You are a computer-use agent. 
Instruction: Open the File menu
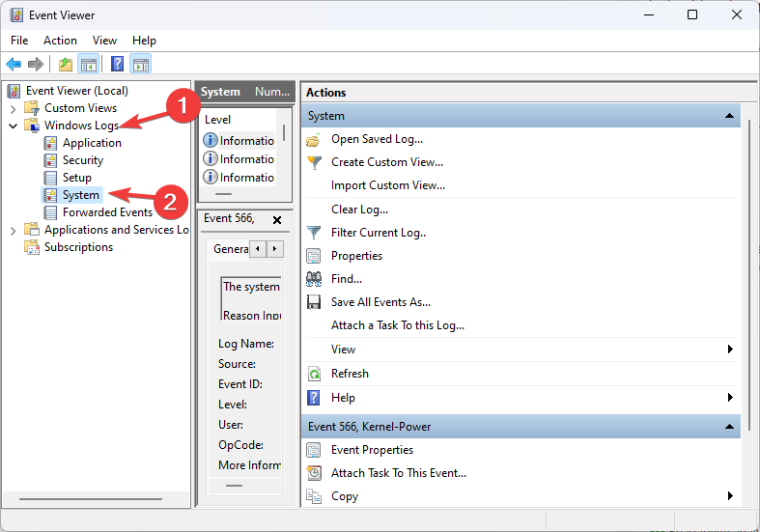coord(19,41)
